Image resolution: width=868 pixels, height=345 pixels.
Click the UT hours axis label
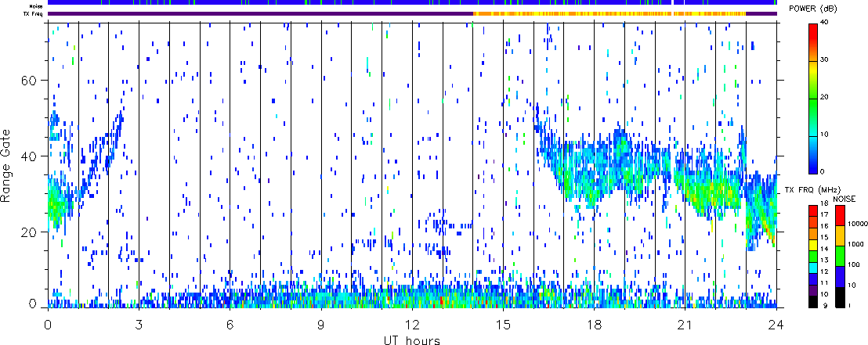(x=412, y=340)
